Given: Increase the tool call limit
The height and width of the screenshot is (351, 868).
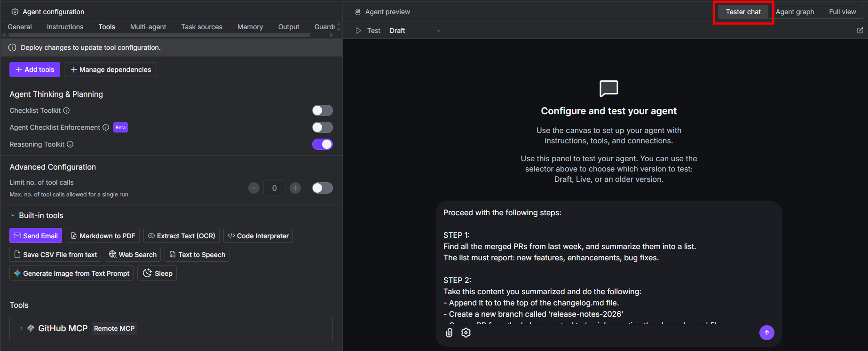Looking at the screenshot, I should coord(295,188).
